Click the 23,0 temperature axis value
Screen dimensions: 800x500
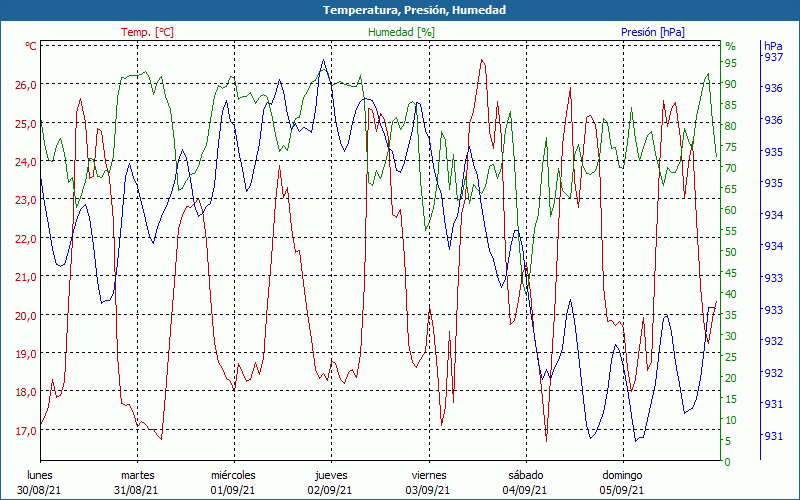coord(26,200)
